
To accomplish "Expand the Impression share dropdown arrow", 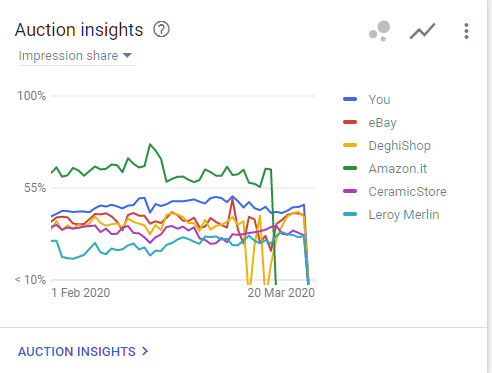I will 127,55.
